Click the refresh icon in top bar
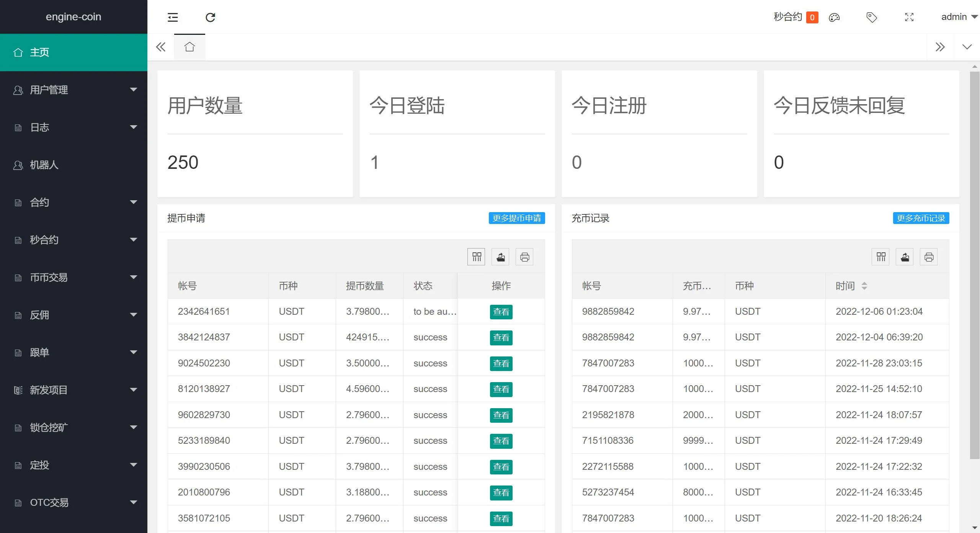The height and width of the screenshot is (533, 980). [x=210, y=17]
